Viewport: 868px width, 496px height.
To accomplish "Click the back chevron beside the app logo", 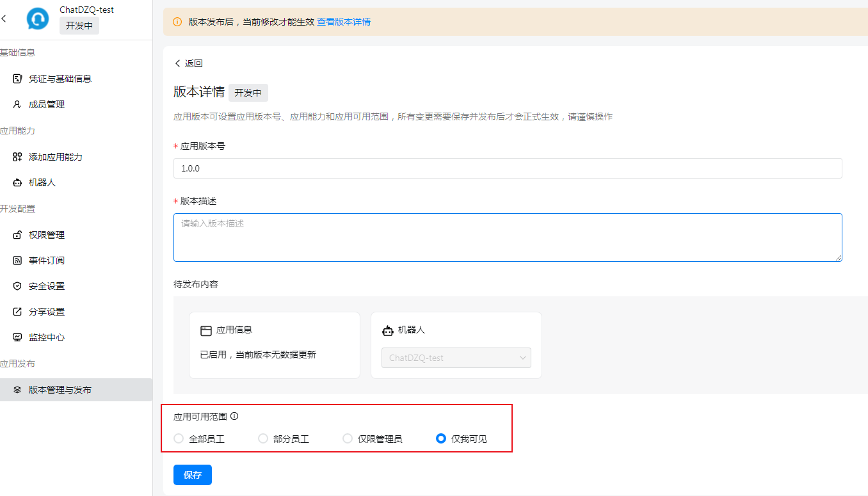I will point(4,19).
